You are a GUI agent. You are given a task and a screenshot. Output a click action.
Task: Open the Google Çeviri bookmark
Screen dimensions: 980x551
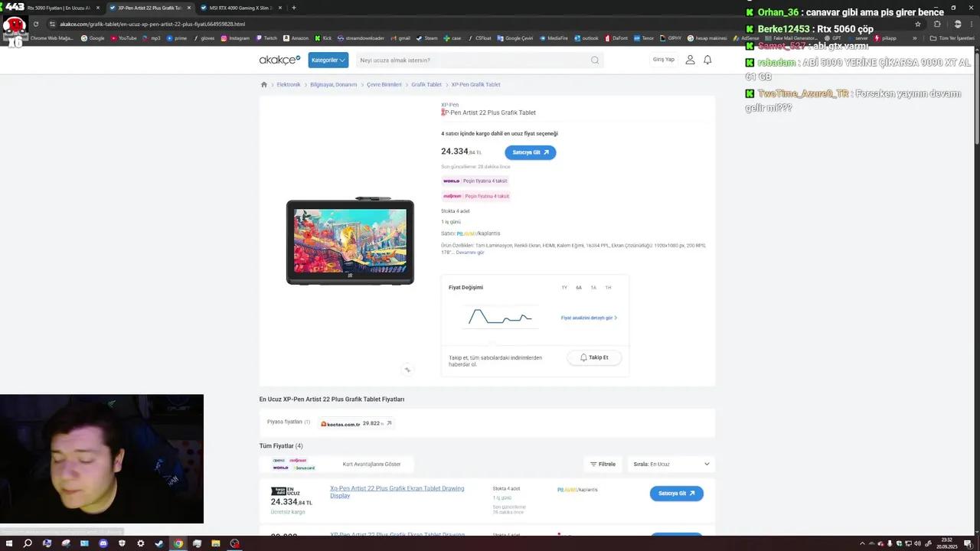[x=514, y=37]
